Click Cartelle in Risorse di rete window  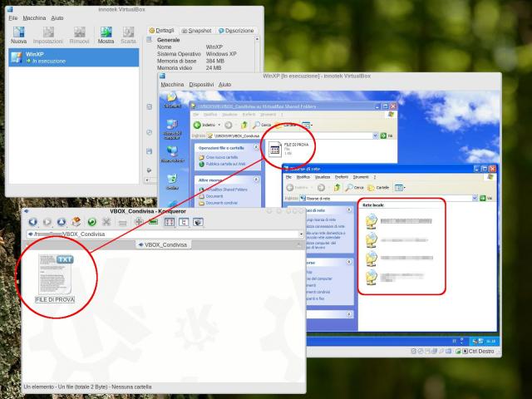click(379, 187)
